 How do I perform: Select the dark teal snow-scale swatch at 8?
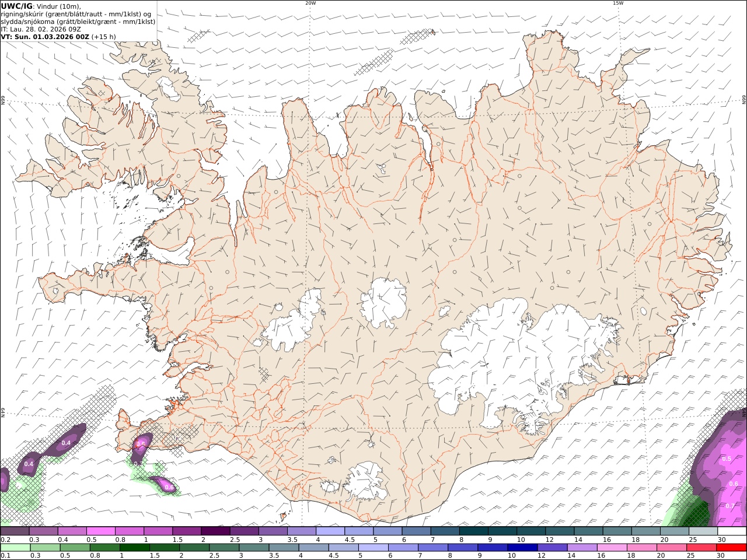(x=474, y=531)
